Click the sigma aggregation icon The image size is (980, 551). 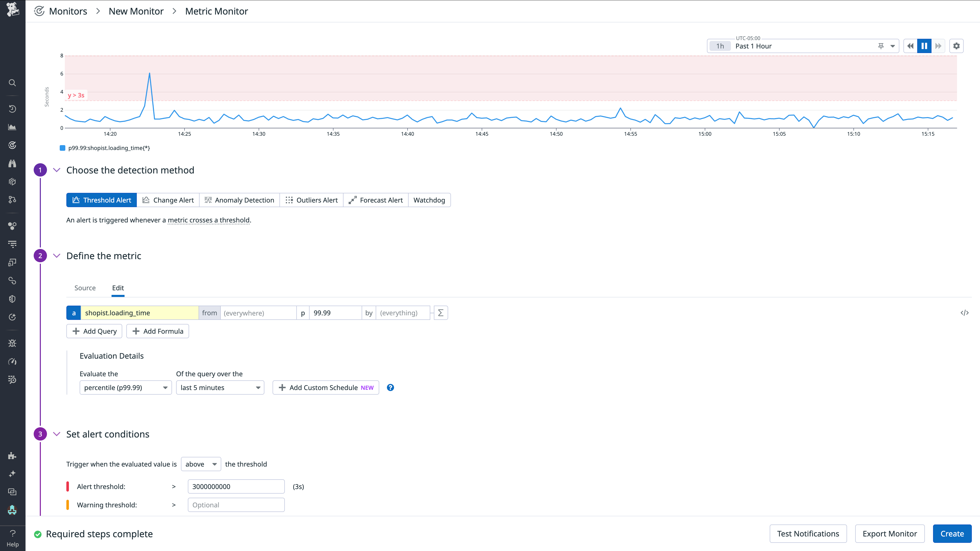click(x=440, y=313)
